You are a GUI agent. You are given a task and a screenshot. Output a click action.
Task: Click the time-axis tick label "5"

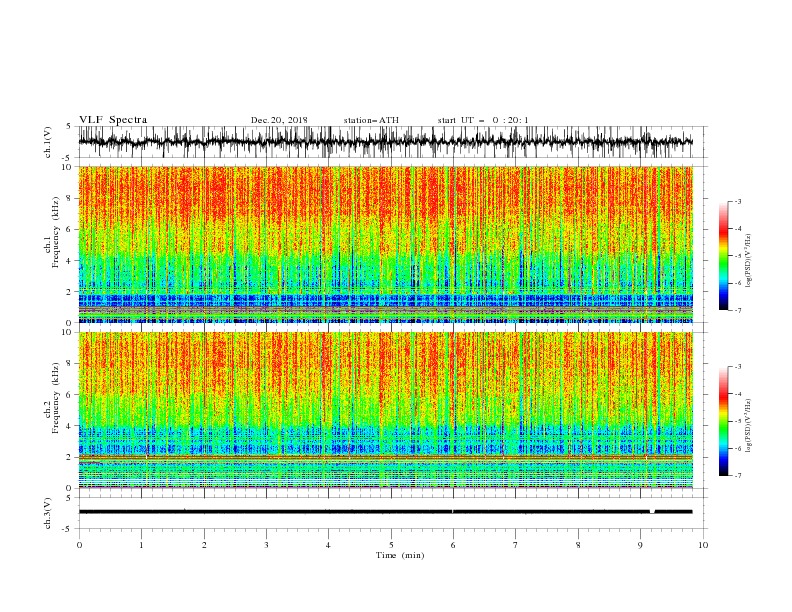391,545
